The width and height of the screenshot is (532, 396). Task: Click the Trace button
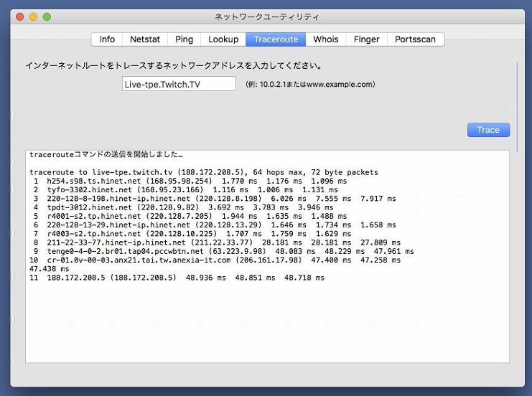[488, 130]
